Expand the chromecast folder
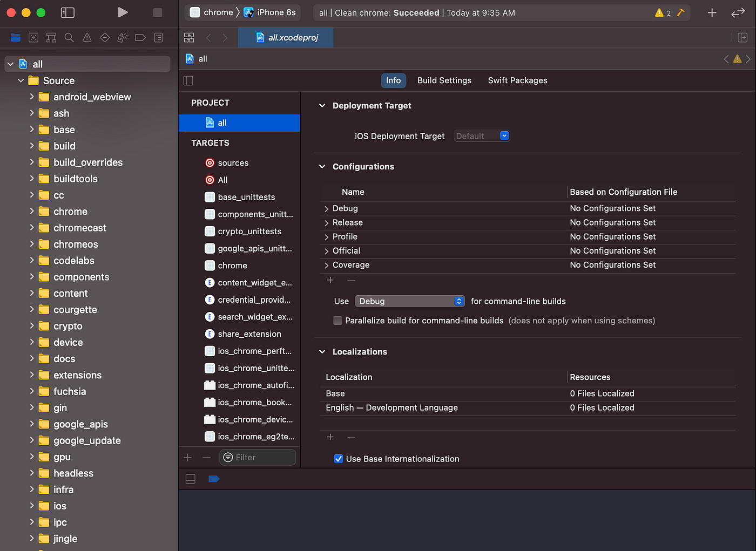Screen dimensions: 756x551 (x=32, y=228)
